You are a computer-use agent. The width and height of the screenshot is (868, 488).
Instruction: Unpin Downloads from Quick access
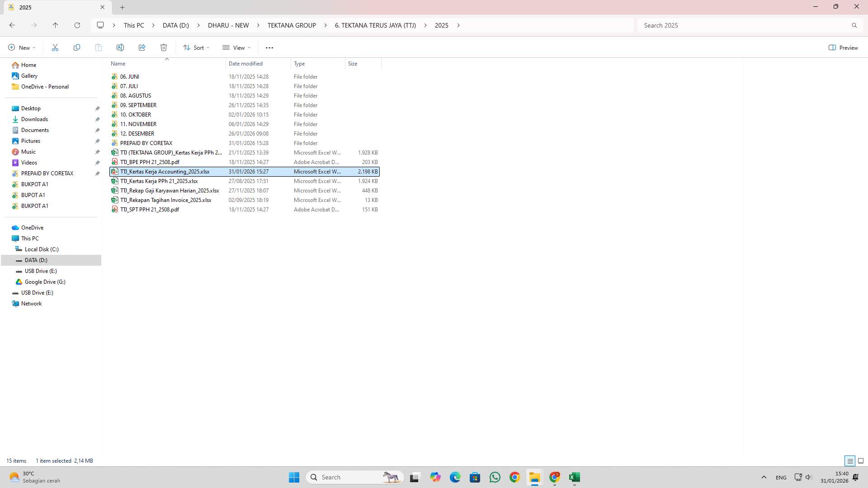(x=98, y=119)
